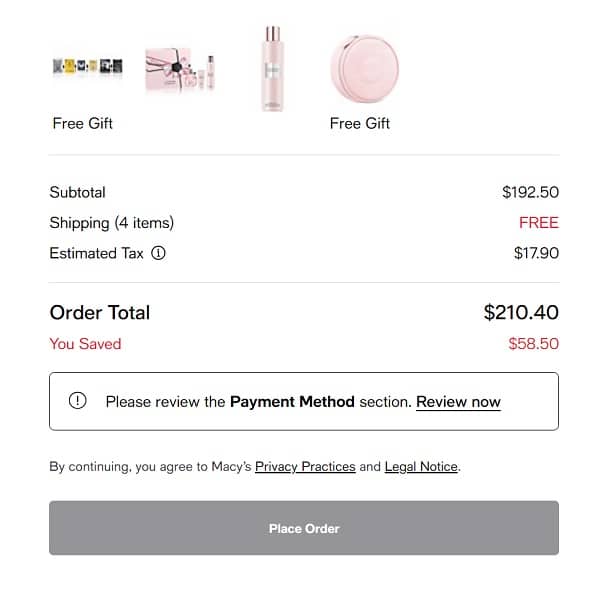Open the Legal Notice link
The width and height of the screenshot is (600, 600).
(421, 466)
